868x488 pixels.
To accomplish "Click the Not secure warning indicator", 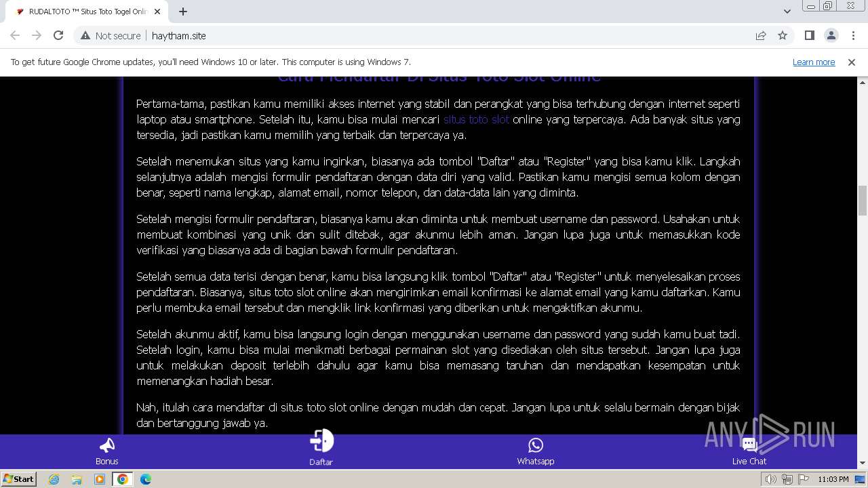I will click(111, 35).
